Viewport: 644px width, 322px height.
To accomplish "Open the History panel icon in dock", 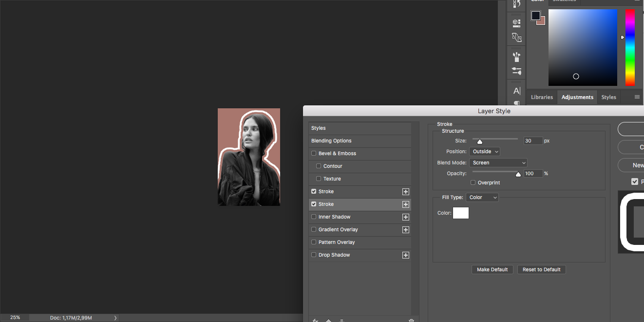I will (x=517, y=4).
